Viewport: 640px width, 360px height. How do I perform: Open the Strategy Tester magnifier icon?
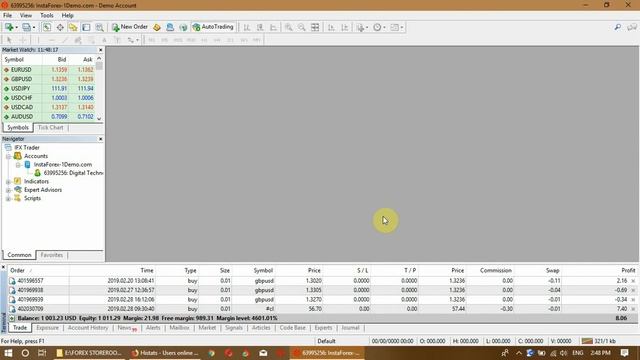[99, 27]
